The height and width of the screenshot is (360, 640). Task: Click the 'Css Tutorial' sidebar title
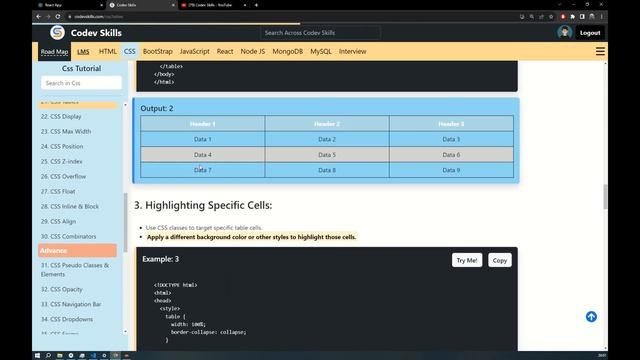(81, 69)
